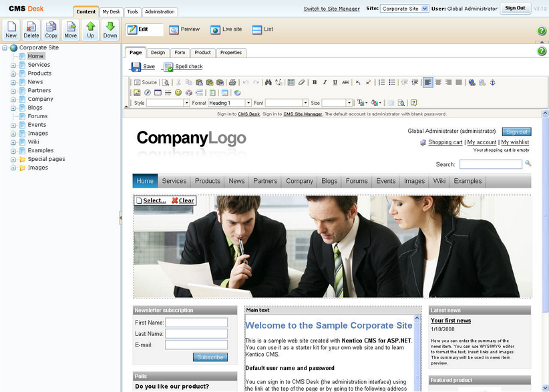Select the Blogs tree item

(35, 108)
